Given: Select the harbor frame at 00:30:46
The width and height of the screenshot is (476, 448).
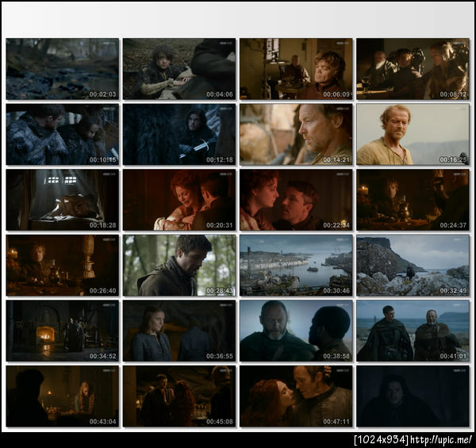Looking at the screenshot, I should pos(296,266).
